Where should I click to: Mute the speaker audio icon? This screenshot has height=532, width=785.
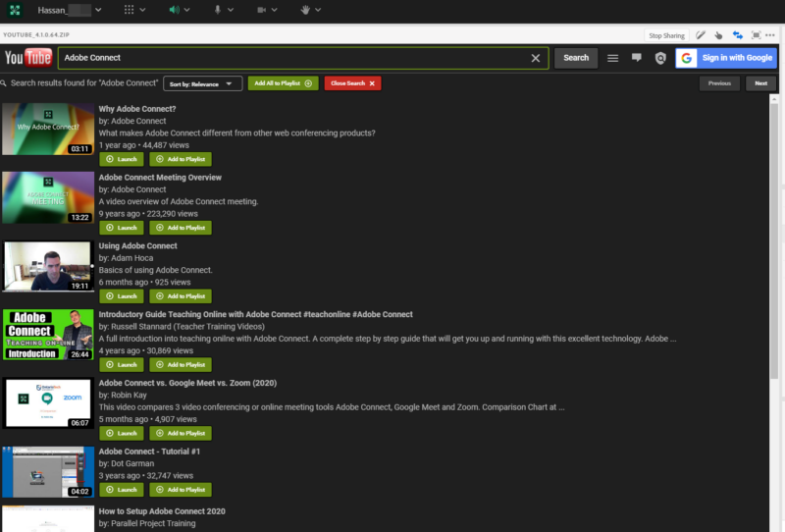tap(174, 10)
